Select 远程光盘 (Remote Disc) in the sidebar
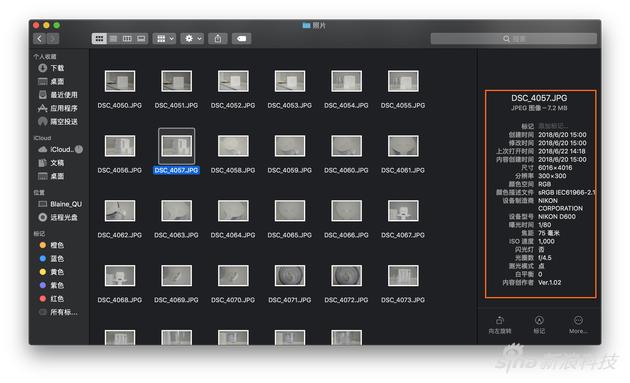 click(58, 217)
